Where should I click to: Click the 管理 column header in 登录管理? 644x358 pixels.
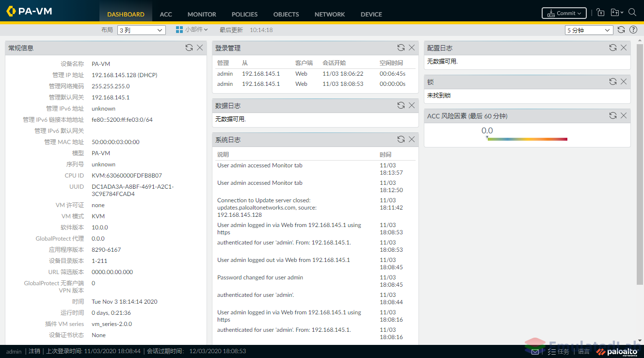click(x=223, y=63)
